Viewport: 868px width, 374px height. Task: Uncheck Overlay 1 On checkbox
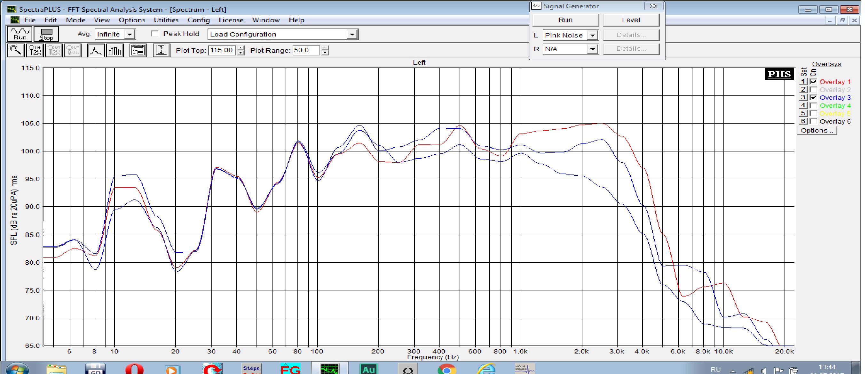pos(813,82)
